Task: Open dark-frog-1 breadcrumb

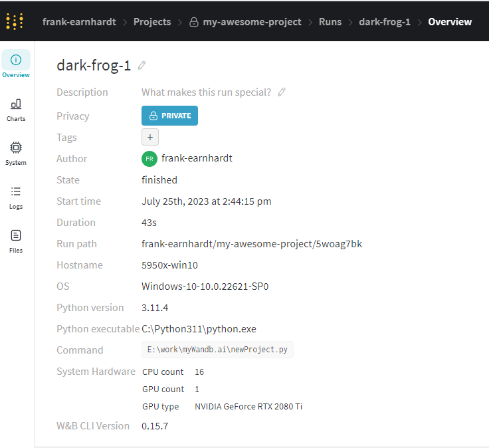Action: click(x=385, y=22)
